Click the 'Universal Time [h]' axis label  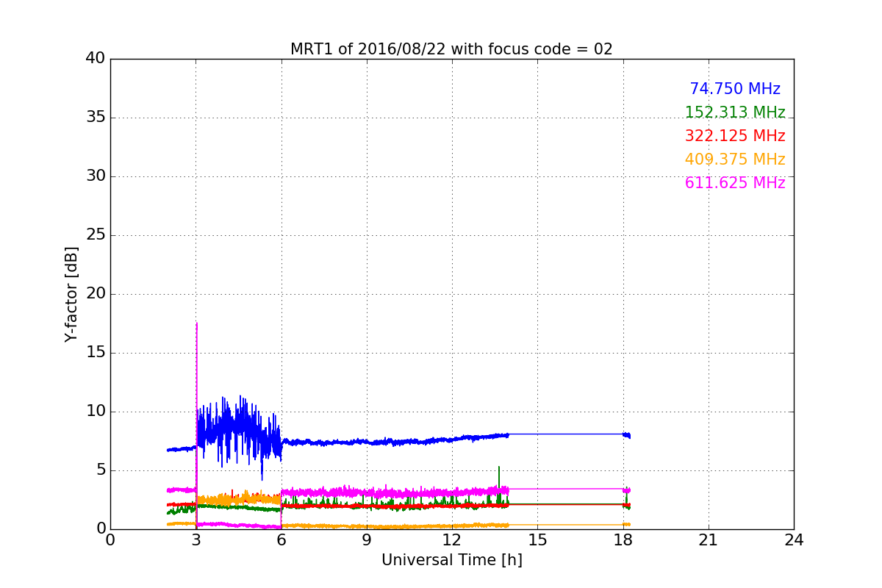tap(451, 560)
